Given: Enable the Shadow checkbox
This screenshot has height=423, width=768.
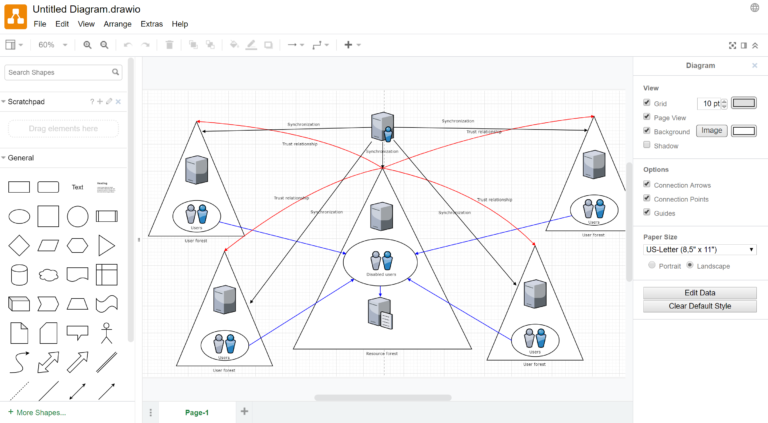Looking at the screenshot, I should coord(647,145).
